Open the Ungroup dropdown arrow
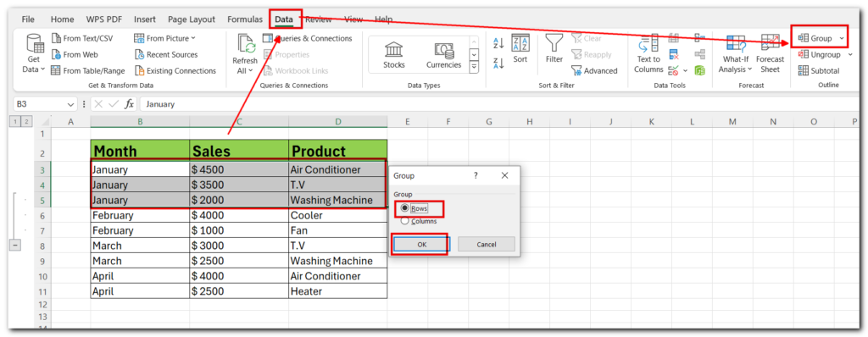Image resolution: width=868 pixels, height=337 pixels. pos(850,54)
